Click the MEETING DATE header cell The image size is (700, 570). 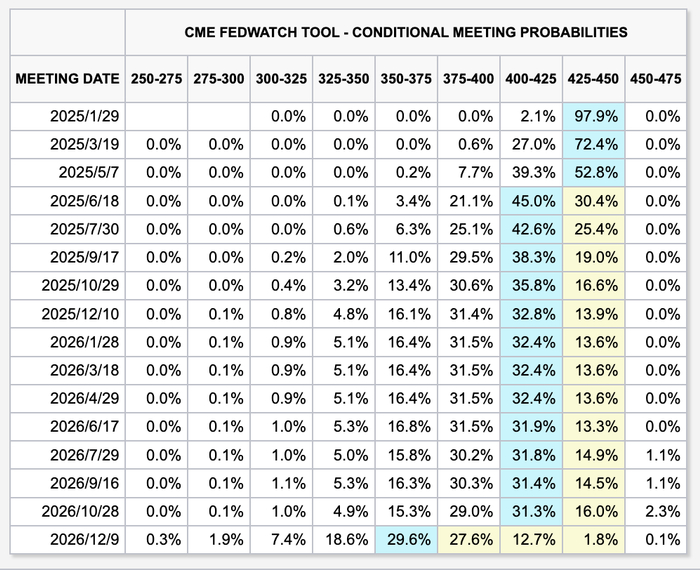click(67, 79)
